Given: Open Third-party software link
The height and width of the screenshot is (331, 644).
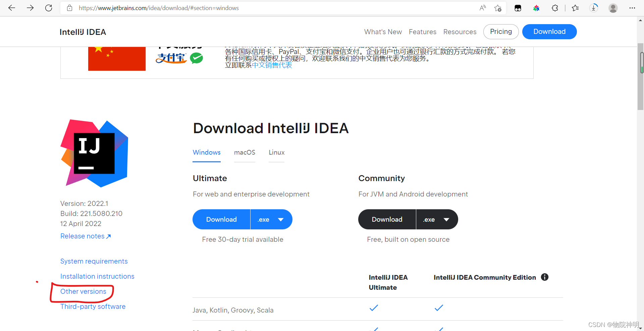Looking at the screenshot, I should (93, 307).
